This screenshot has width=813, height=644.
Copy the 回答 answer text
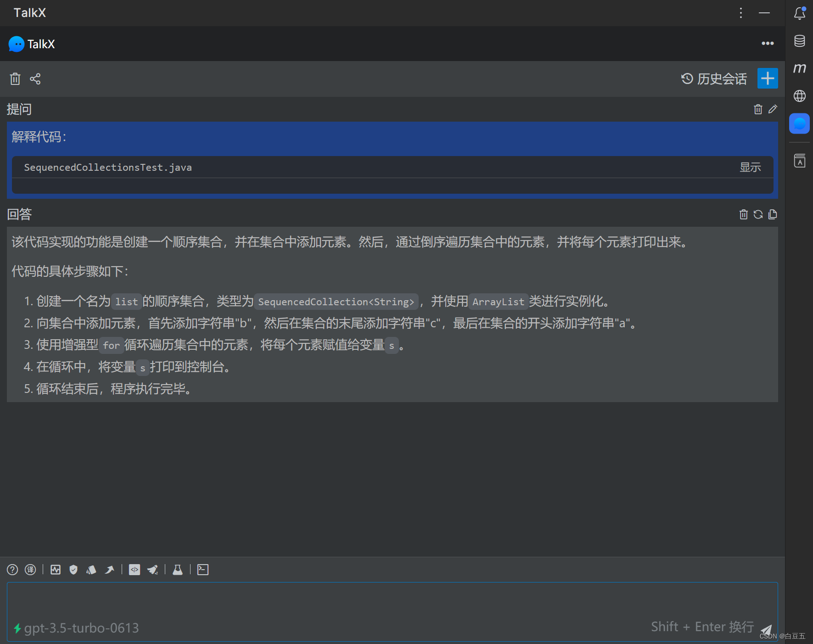click(x=773, y=214)
